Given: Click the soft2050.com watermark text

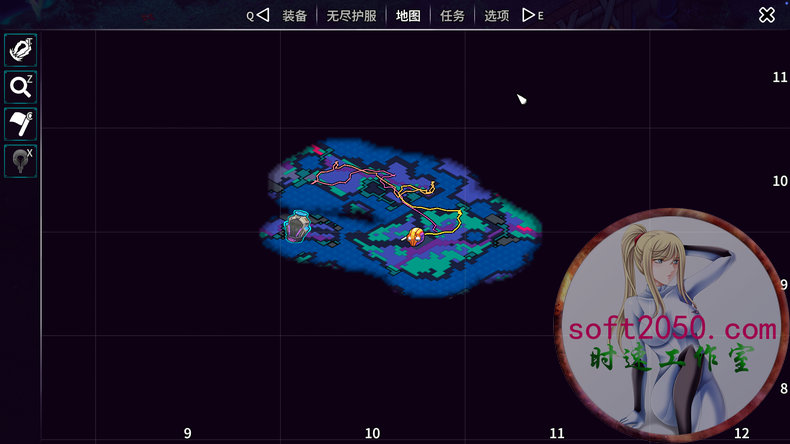Looking at the screenshot, I should click(x=672, y=328).
